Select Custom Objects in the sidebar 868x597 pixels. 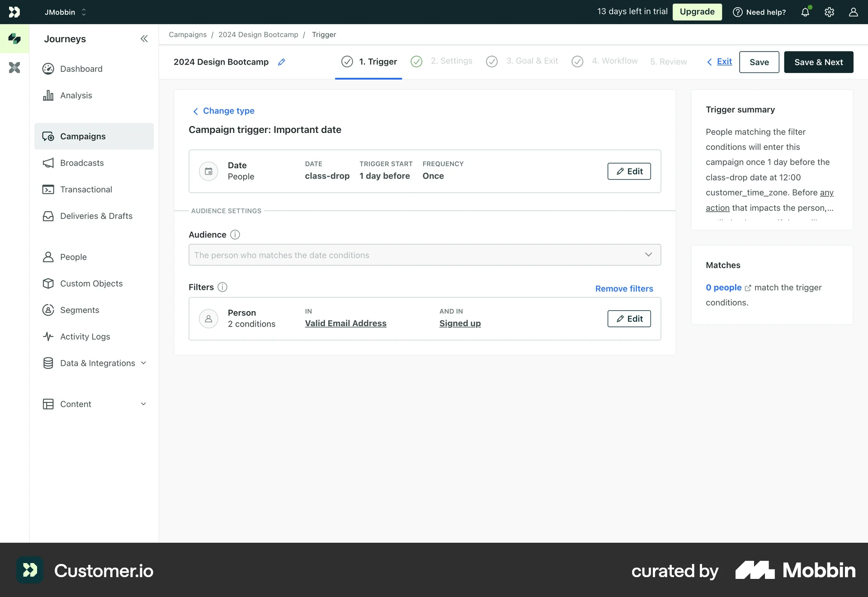click(x=91, y=284)
